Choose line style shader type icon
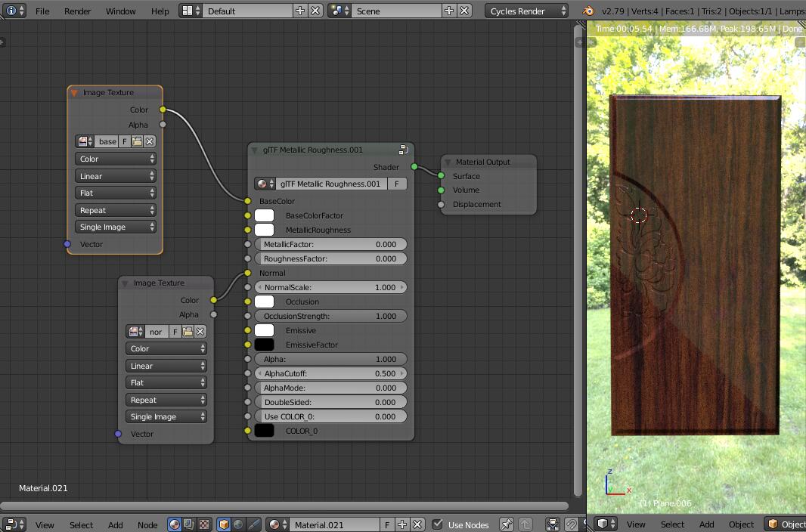The width and height of the screenshot is (806, 532). (x=253, y=524)
